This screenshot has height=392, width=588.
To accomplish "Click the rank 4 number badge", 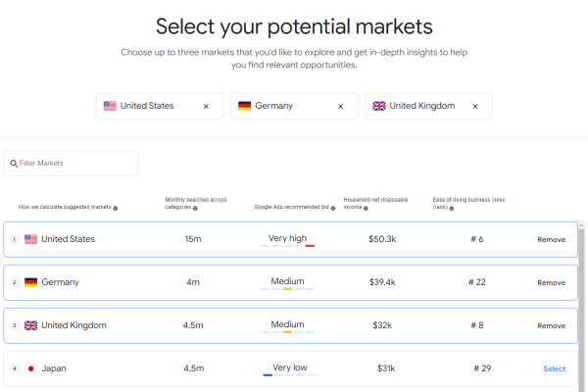I will pyautogui.click(x=15, y=368).
